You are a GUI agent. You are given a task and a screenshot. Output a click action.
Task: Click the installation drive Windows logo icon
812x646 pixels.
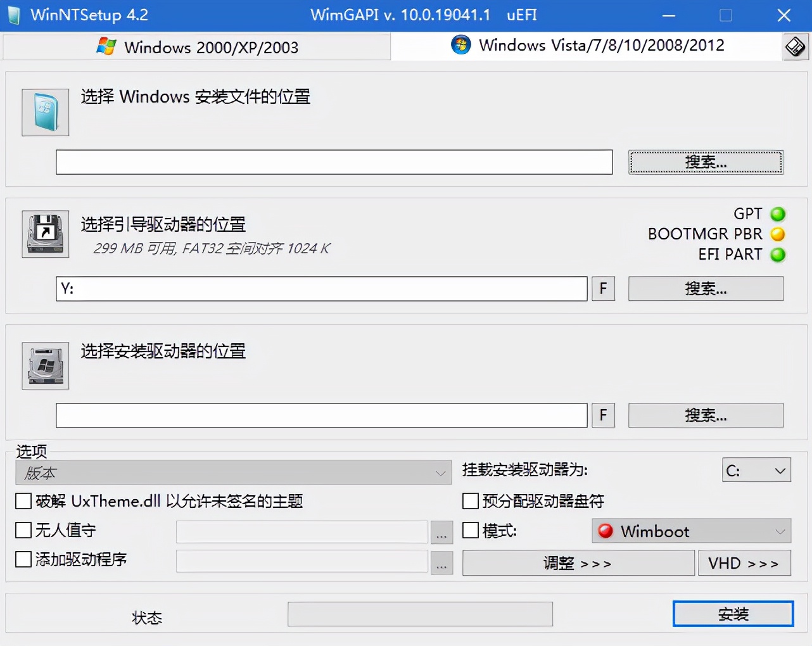44,365
